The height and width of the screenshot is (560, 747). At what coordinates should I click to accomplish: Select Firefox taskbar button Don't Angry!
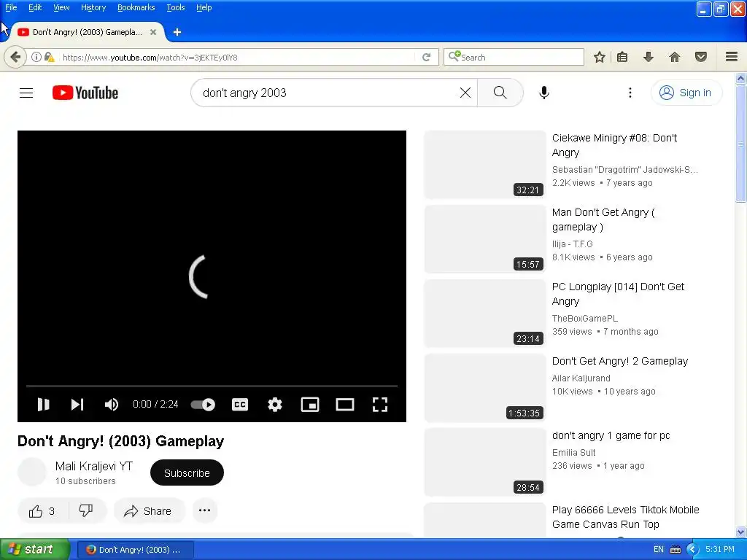[135, 550]
